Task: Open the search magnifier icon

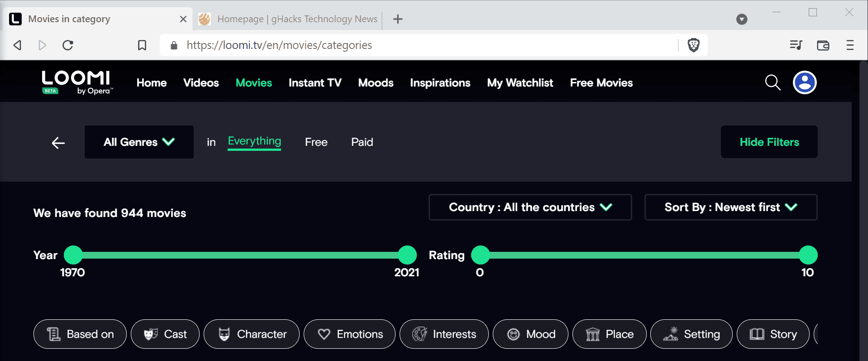Action: [x=773, y=82]
